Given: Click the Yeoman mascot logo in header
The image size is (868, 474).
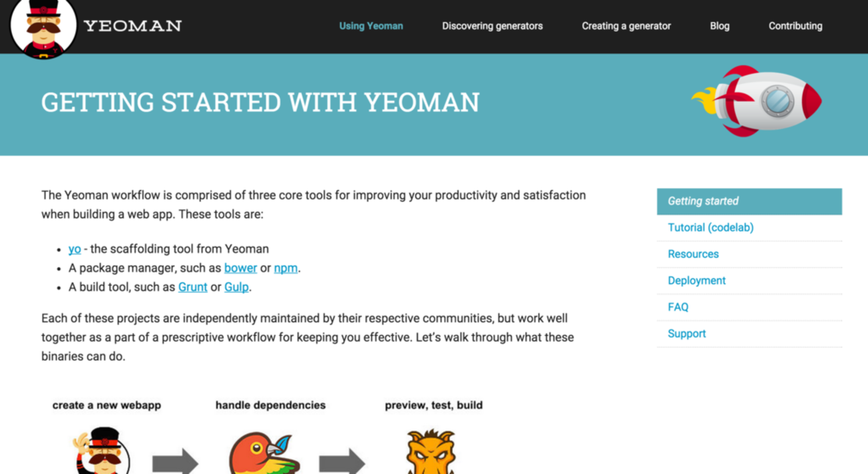Looking at the screenshot, I should (43, 28).
